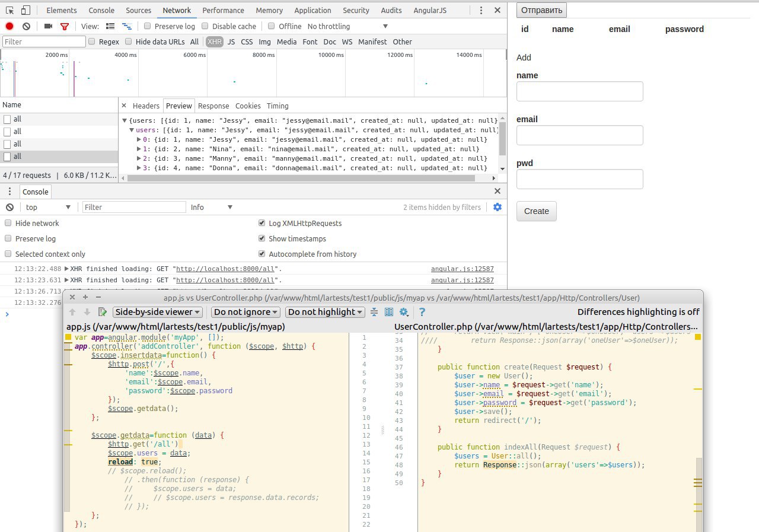Viewport: 759px width, 532px height.
Task: Check the Disable cache checkbox
Action: click(205, 26)
